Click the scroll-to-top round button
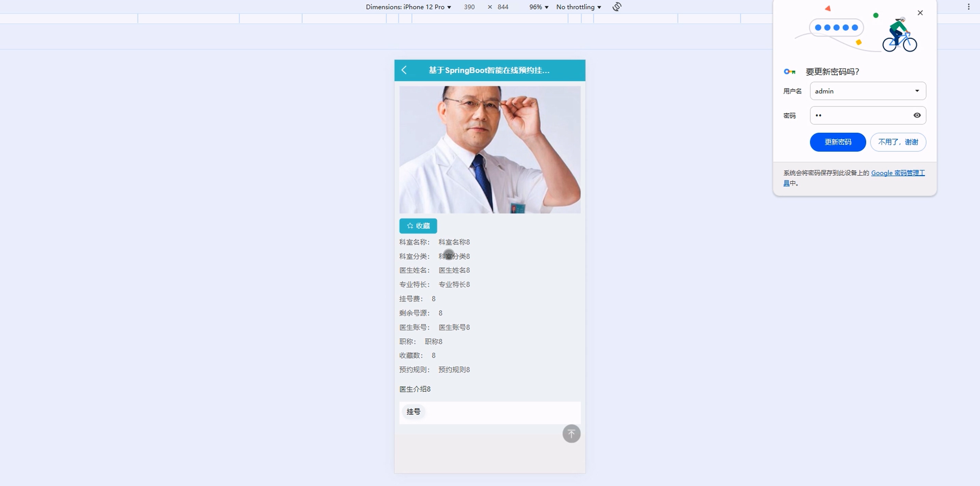 pyautogui.click(x=571, y=433)
